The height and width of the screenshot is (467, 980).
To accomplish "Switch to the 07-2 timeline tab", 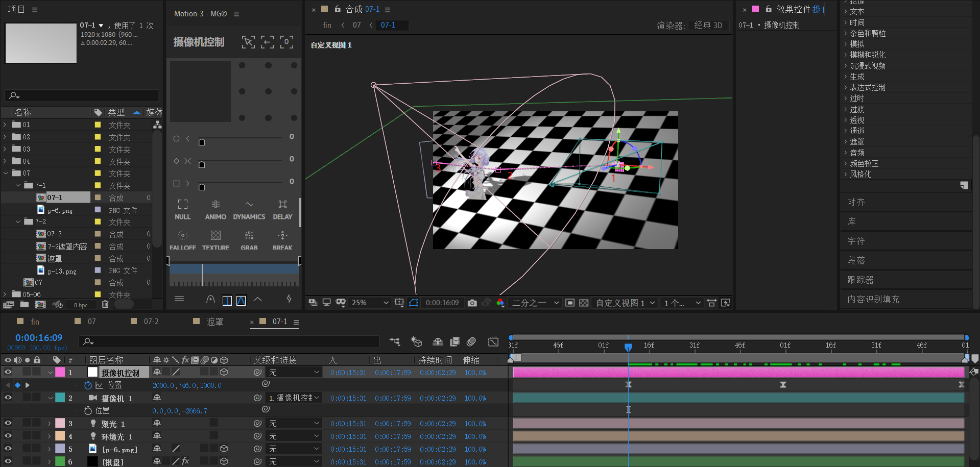I will 151,322.
